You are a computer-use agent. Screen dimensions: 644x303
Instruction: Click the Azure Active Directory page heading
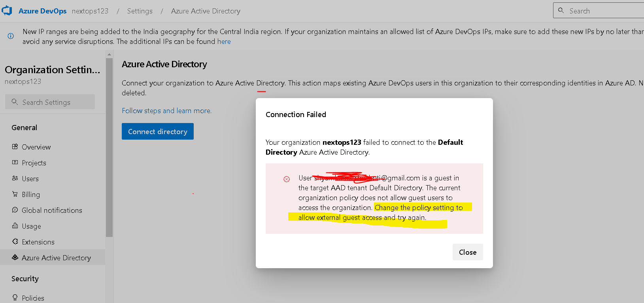[x=164, y=64]
